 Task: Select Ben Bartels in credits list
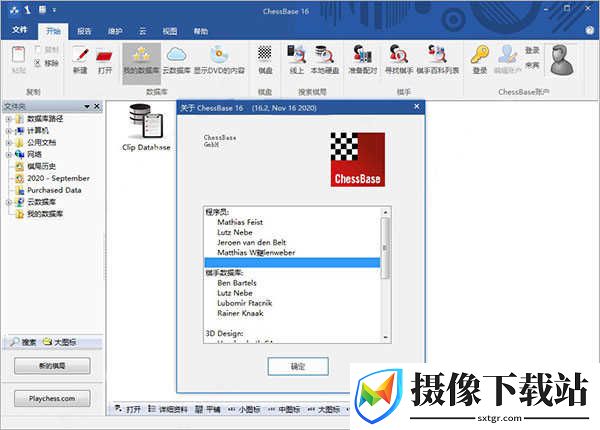[x=237, y=283]
